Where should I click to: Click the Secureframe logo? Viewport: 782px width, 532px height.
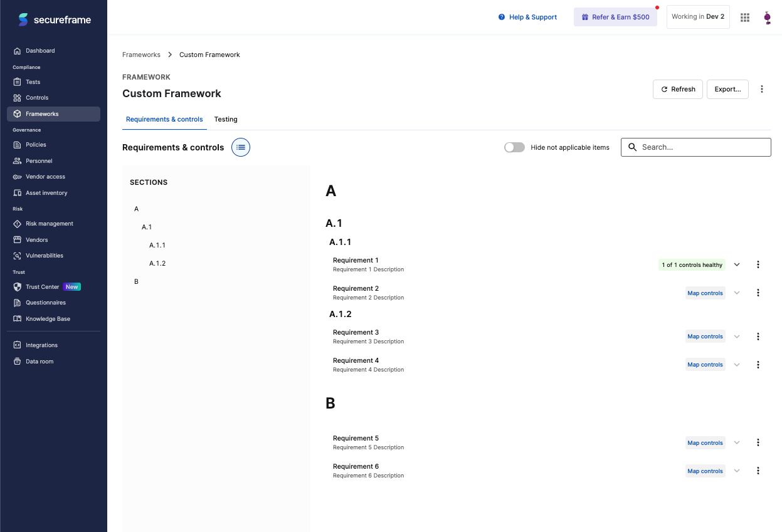pyautogui.click(x=55, y=19)
